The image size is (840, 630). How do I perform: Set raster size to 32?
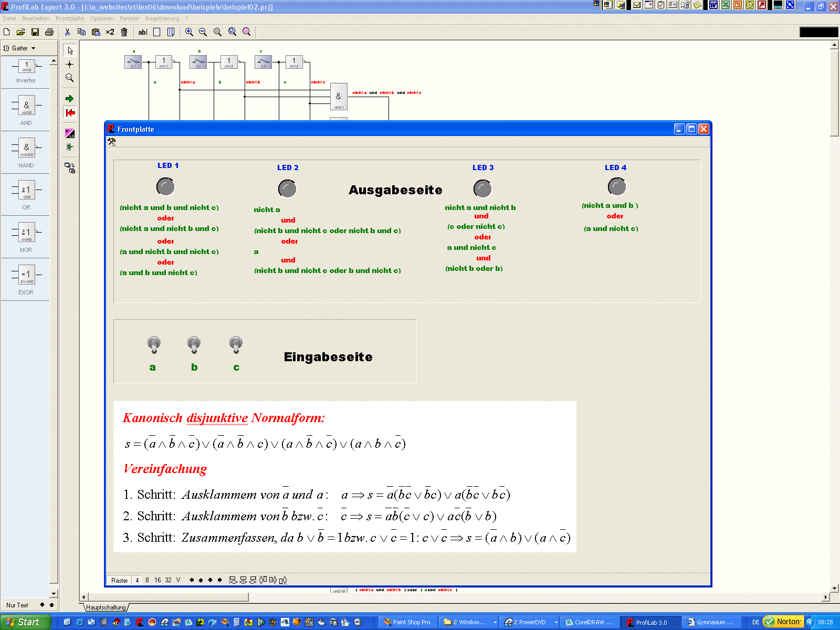[168, 580]
